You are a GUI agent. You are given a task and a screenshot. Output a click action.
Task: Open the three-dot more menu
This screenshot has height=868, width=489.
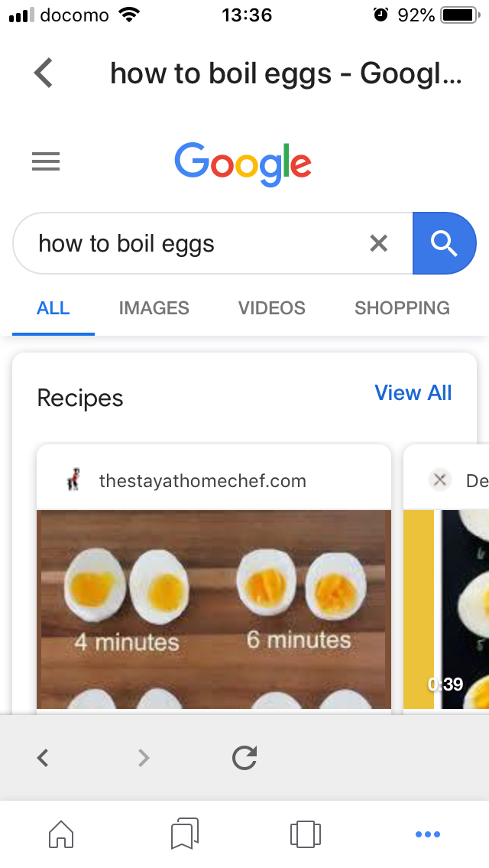coord(428,834)
